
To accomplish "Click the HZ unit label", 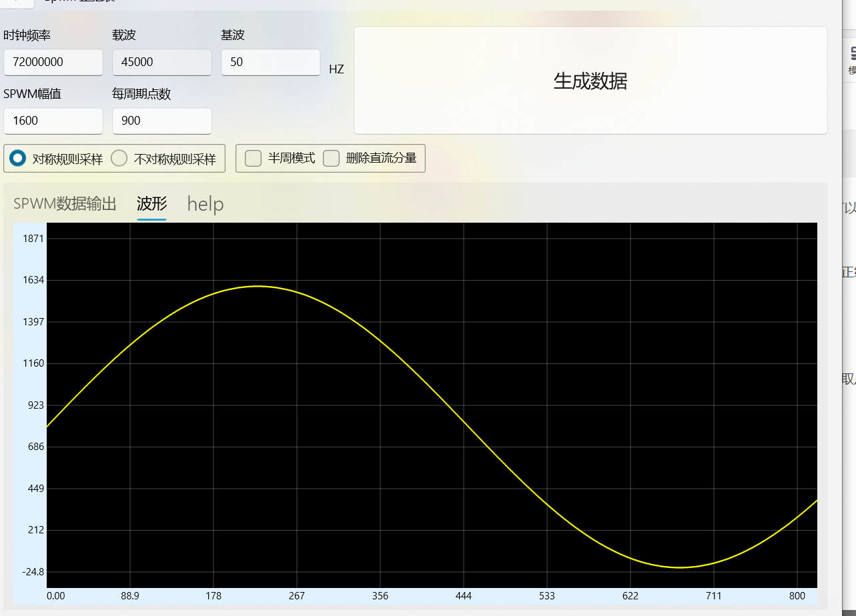I will [336, 69].
